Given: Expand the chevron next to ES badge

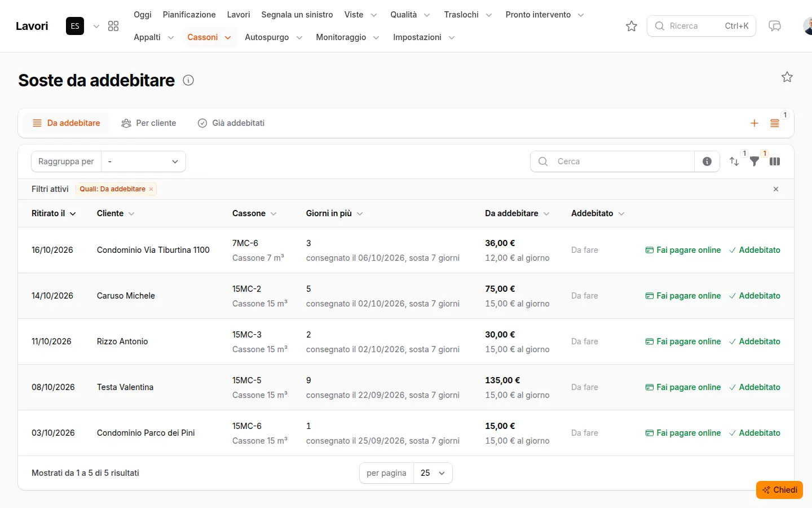Looking at the screenshot, I should point(96,26).
